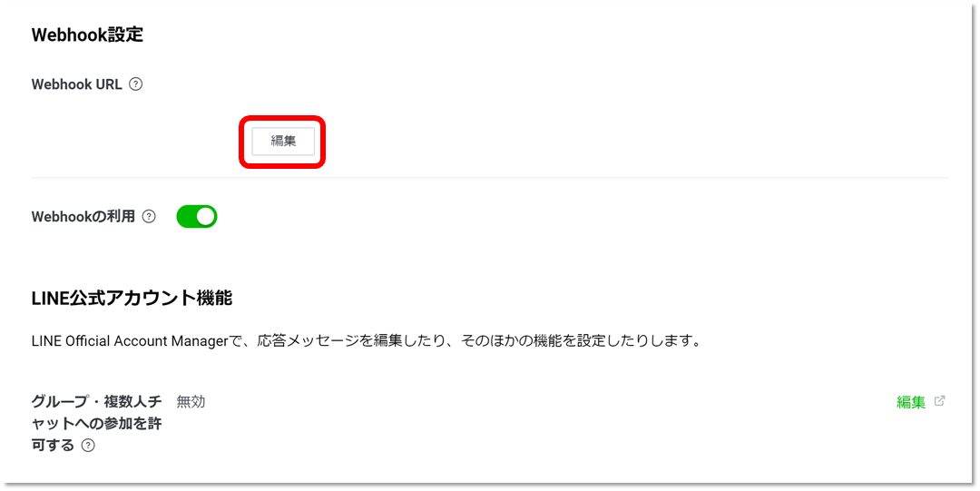Click the グループ・複数人チャットへの参加を許可する label
The width and height of the screenshot is (980, 491).
[x=96, y=424]
